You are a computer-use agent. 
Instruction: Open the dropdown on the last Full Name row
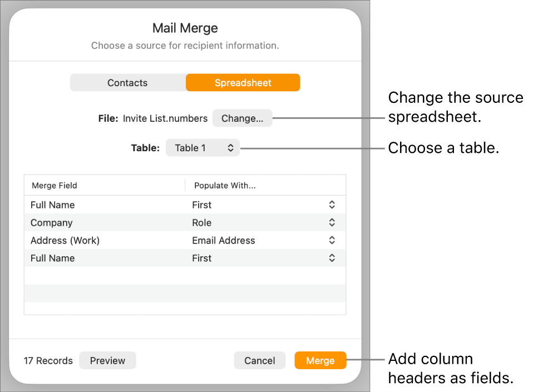(x=331, y=258)
